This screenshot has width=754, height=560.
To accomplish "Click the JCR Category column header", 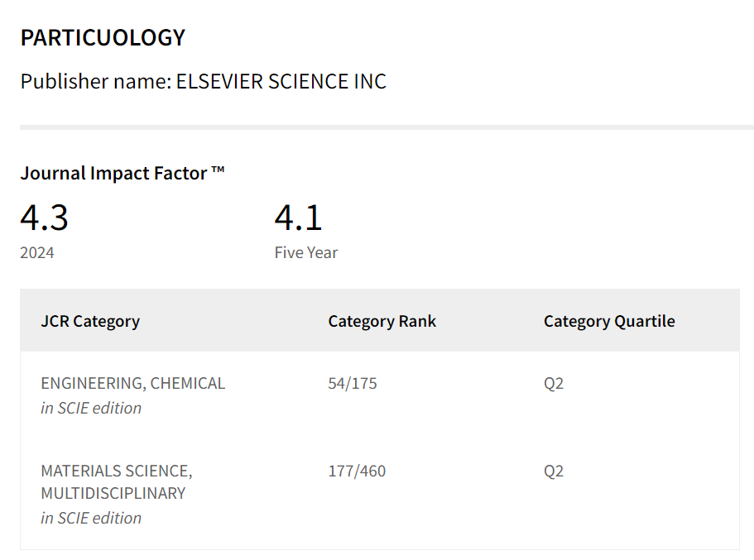I will coord(90,321).
